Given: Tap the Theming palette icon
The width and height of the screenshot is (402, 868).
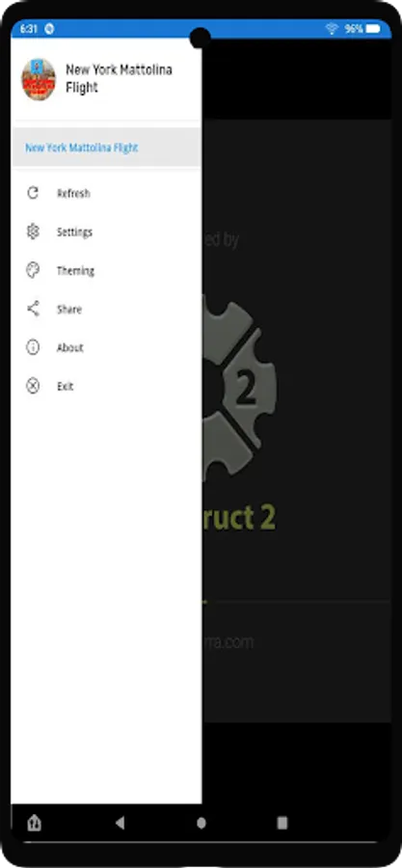Looking at the screenshot, I should (33, 270).
